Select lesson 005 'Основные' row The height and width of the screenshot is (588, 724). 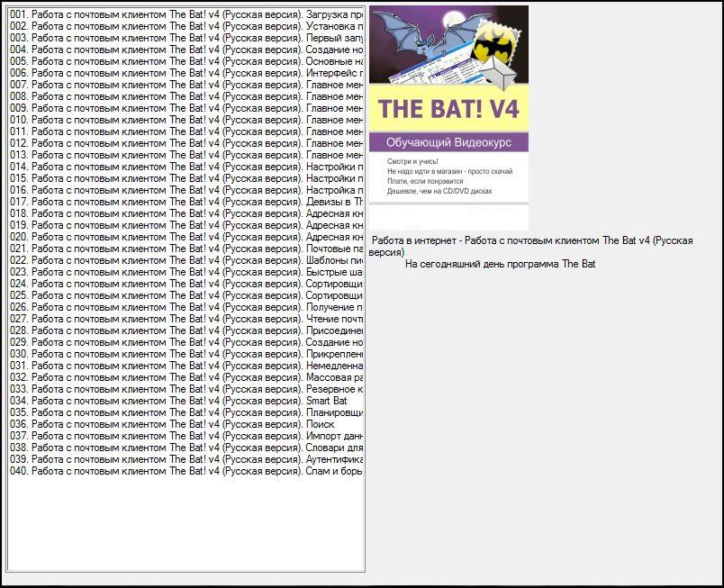click(x=186, y=61)
